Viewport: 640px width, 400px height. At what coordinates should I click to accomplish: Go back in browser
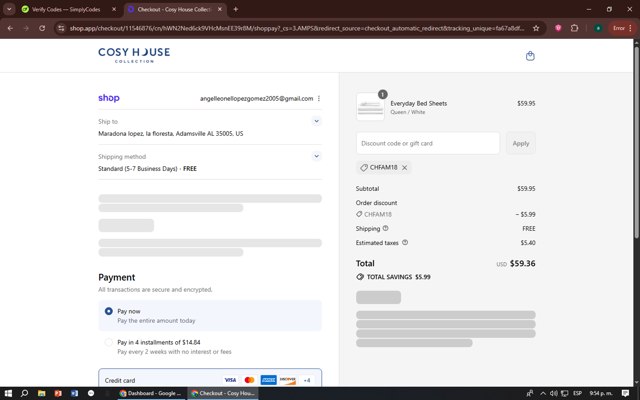tap(10, 28)
